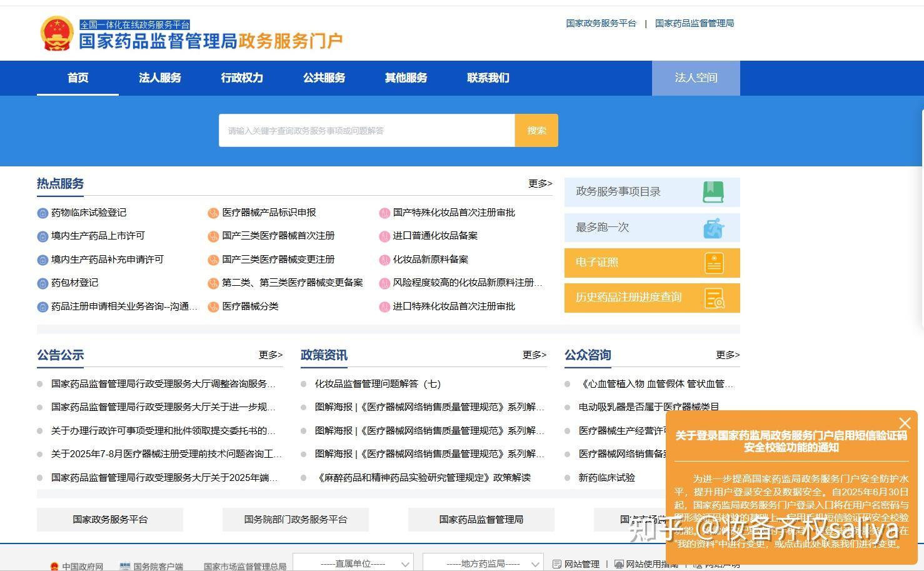Open the 行政受理服务大厅关于2025年端 notice
Viewport: 924px width, 571px height.
(164, 478)
